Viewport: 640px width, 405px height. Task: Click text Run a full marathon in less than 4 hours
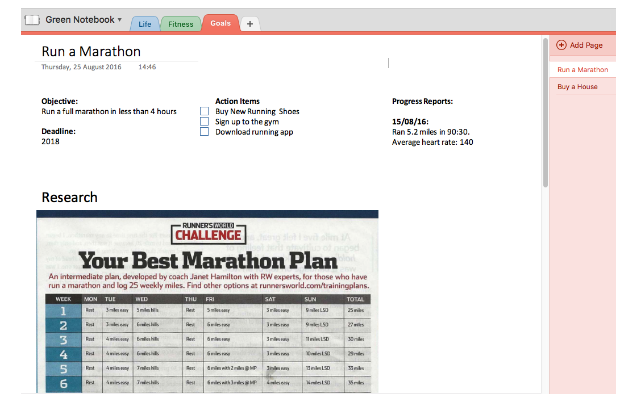(109, 111)
